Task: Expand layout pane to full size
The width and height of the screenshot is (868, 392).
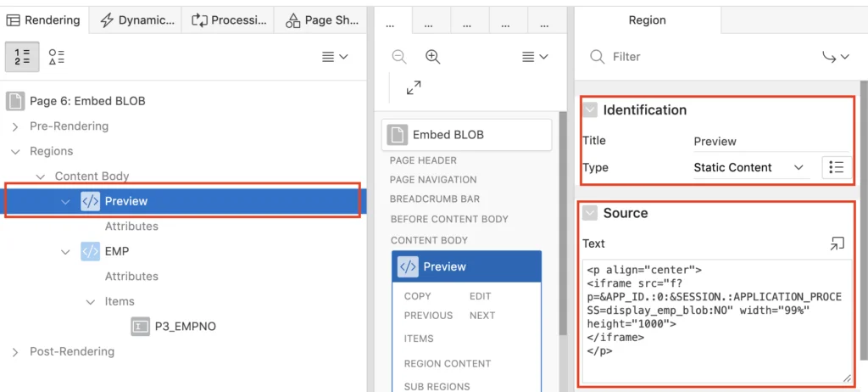Action: pos(414,87)
